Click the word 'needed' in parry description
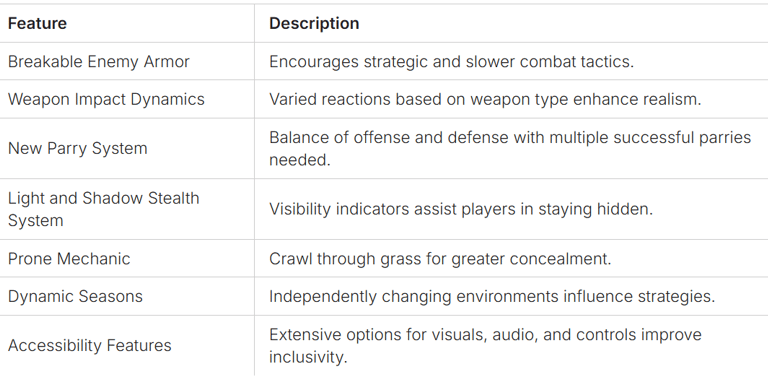The height and width of the screenshot is (377, 768). 300,160
